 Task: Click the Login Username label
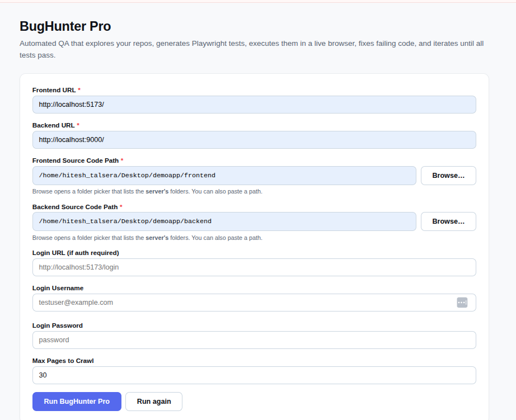58,288
